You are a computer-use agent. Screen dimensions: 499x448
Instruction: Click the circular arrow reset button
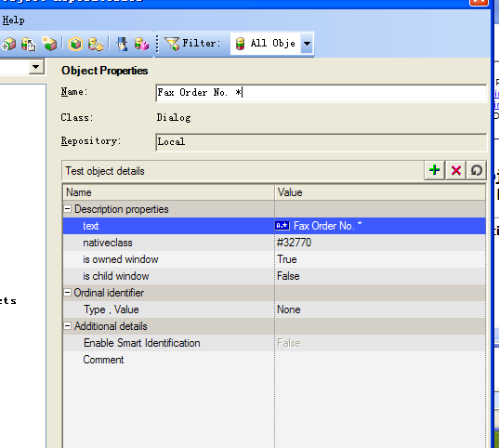[476, 170]
